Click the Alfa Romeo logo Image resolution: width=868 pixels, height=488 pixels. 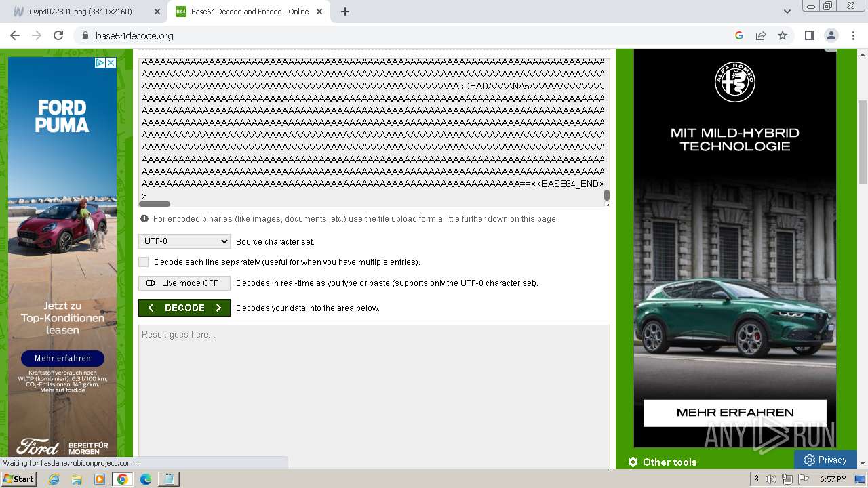[x=735, y=82]
